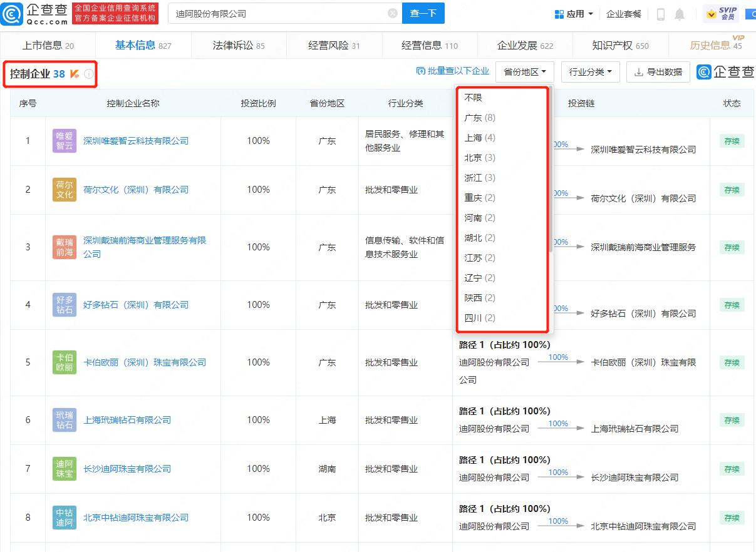Click the 好多钻石 company logo thumbnail
This screenshot has width=756, height=552.
point(65,305)
